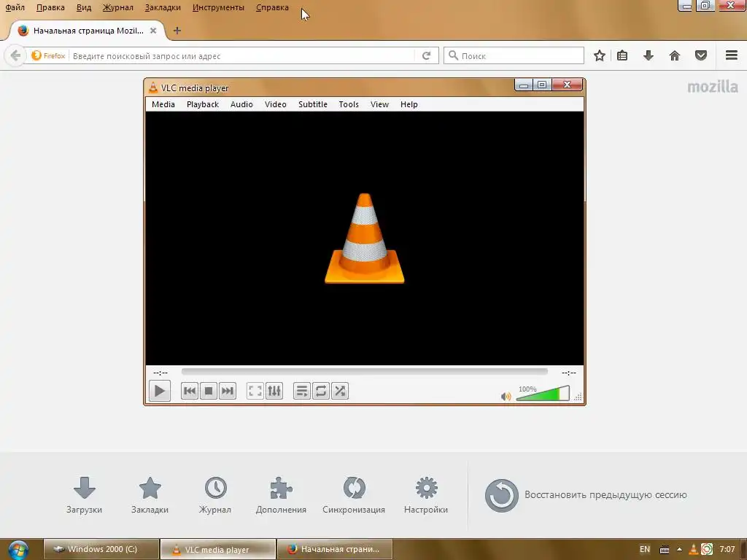The width and height of the screenshot is (747, 560).
Task: Skip to next track in VLC
Action: (228, 391)
